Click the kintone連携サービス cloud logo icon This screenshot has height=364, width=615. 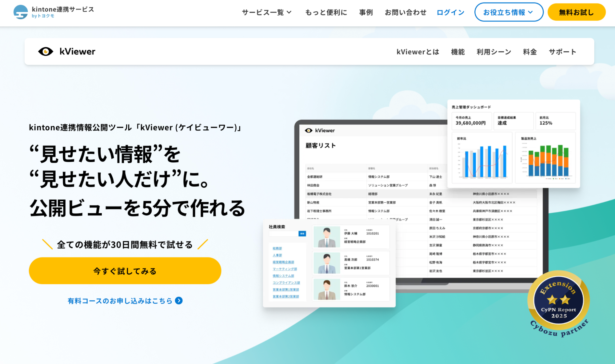tap(21, 12)
